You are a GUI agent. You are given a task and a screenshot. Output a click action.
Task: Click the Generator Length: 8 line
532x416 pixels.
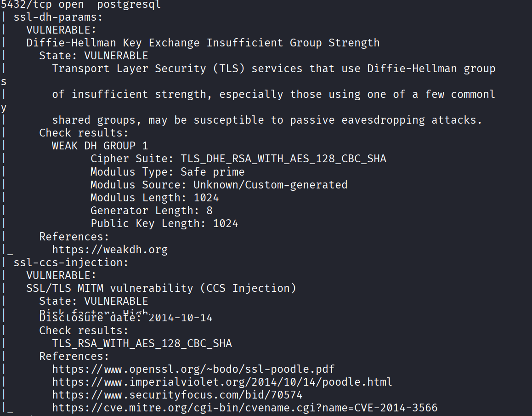(151, 211)
